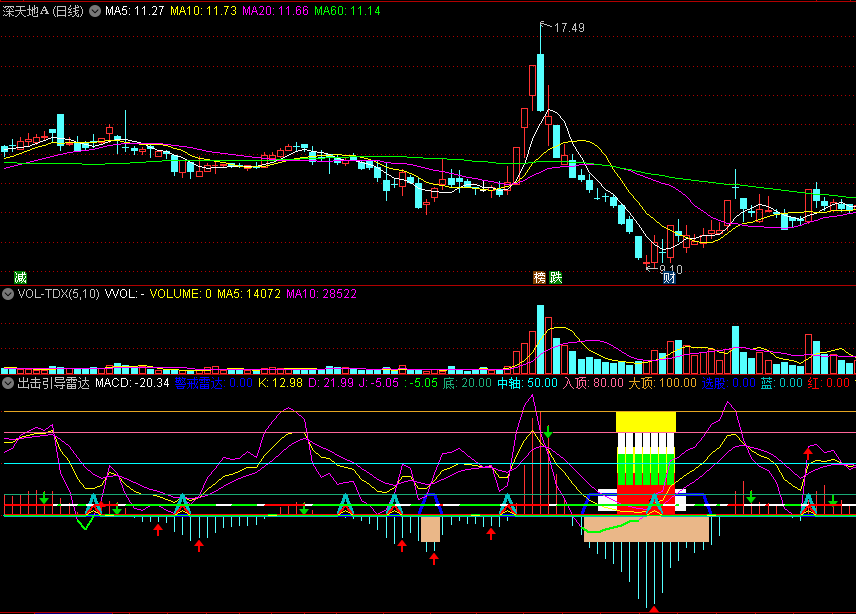Click the 警戒雷达: 0.00 value
This screenshot has width=856, height=614.
[213, 383]
